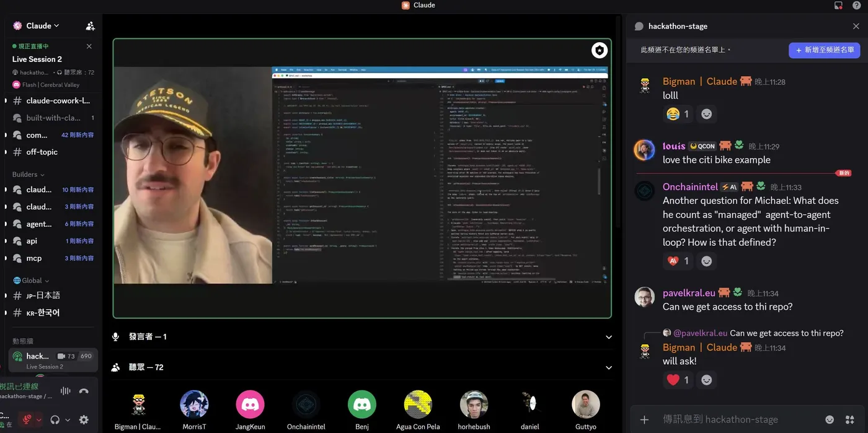
Task: Collapse the 發言者 speakers section
Action: point(609,337)
